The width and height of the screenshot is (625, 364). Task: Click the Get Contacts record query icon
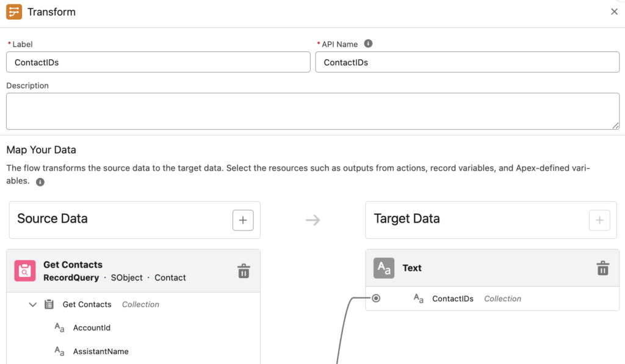click(x=24, y=271)
